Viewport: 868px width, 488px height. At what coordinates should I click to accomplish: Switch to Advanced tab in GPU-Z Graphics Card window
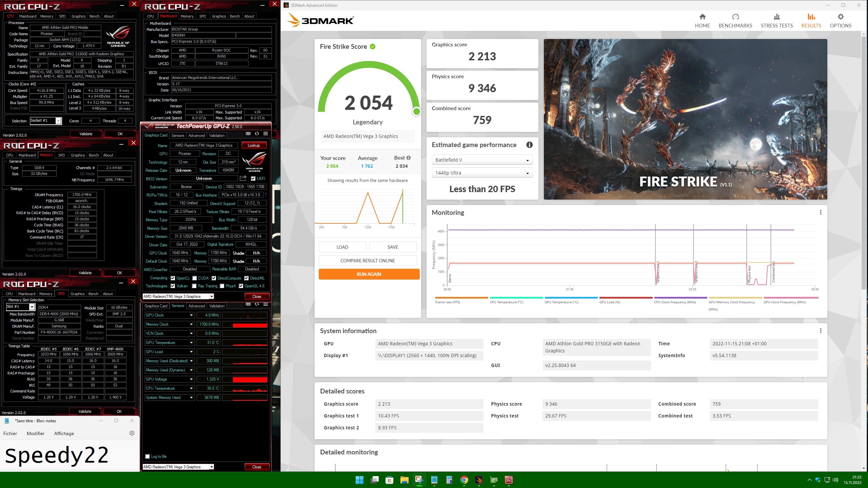(197, 136)
